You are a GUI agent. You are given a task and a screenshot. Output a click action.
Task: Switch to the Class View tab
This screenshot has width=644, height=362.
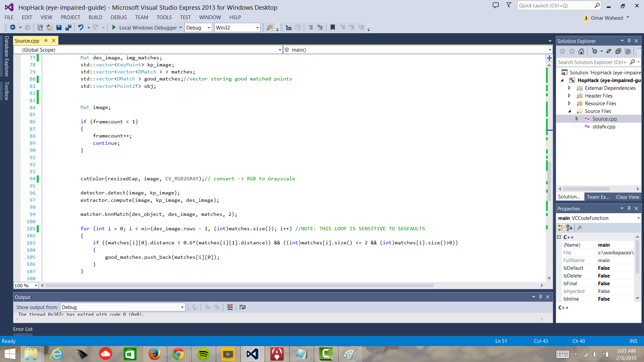click(627, 197)
